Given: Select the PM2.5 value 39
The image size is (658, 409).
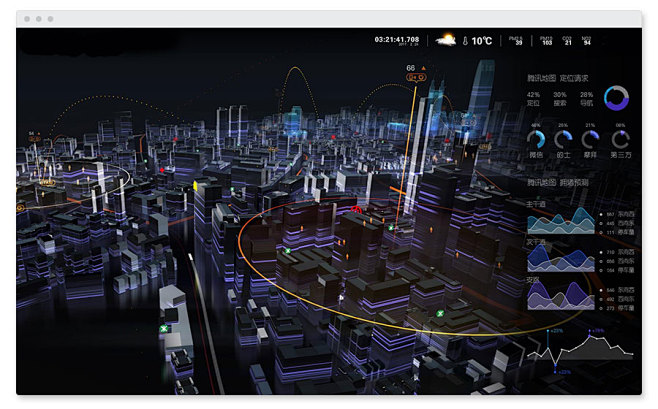Looking at the screenshot, I should [x=519, y=43].
